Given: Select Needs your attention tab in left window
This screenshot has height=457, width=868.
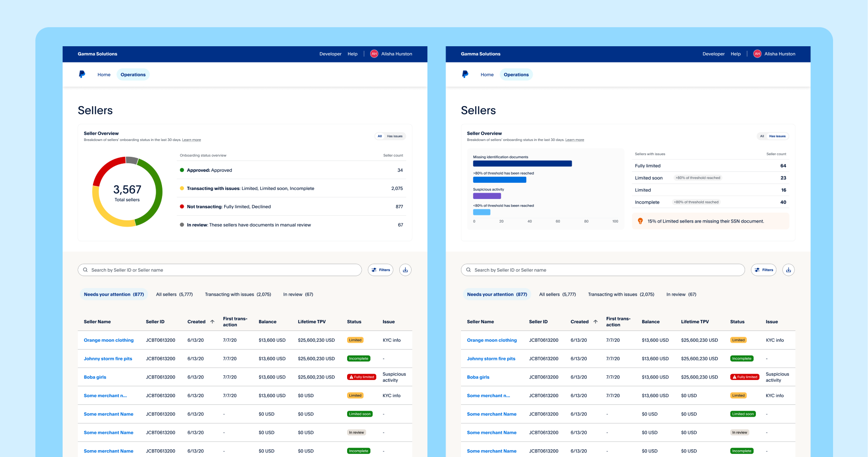Looking at the screenshot, I should click(x=114, y=294).
